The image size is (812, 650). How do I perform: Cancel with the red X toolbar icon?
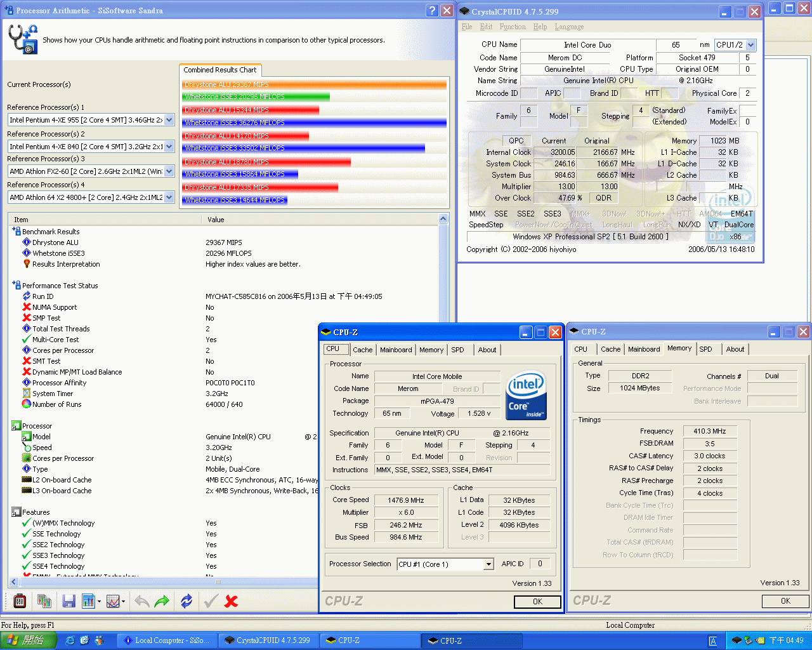click(x=232, y=600)
